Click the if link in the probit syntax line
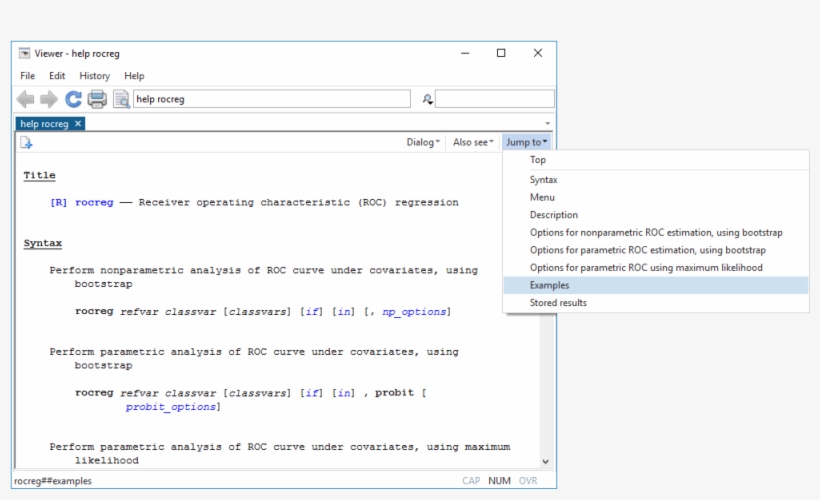Viewport: 820px width, 500px height. click(x=312, y=393)
